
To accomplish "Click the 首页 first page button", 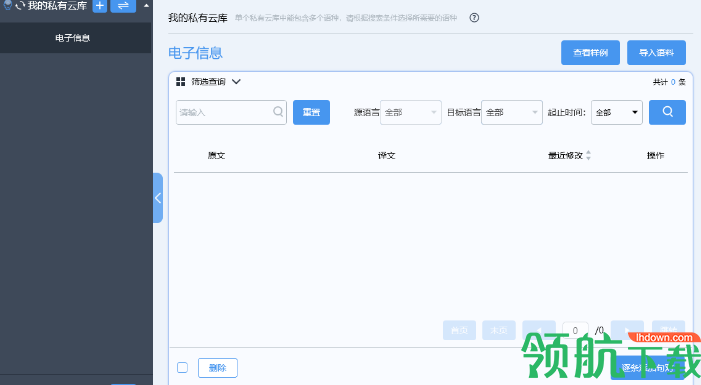I will [459, 330].
